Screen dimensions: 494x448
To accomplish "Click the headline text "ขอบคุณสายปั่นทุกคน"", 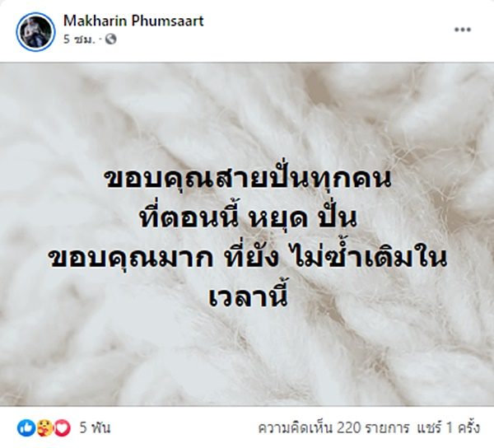I will [x=247, y=178].
